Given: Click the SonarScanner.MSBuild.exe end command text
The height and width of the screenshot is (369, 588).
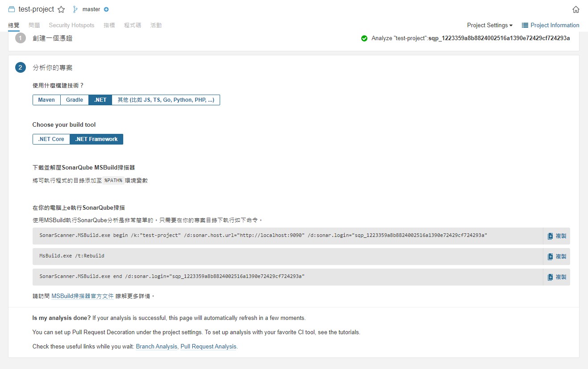Looking at the screenshot, I should coord(172,276).
